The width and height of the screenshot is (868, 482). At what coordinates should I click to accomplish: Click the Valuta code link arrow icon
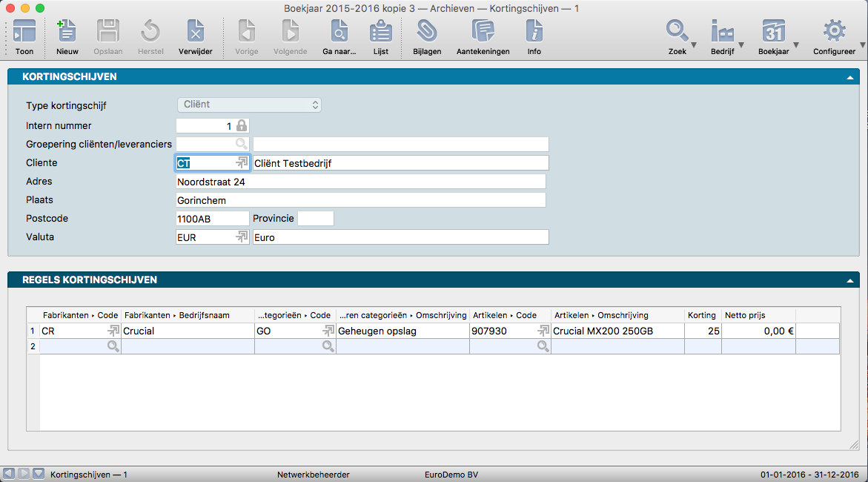coord(242,237)
